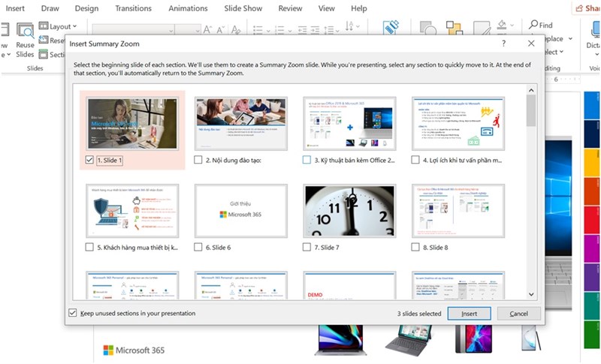Expand the Numbering dropdown arrow
This screenshot has height=364, width=601.
(x=290, y=30)
